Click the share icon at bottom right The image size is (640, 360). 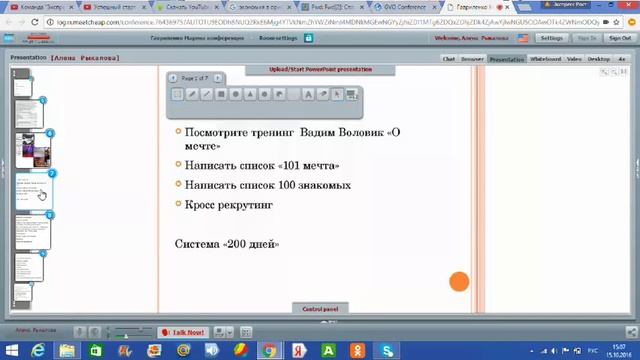(x=631, y=332)
